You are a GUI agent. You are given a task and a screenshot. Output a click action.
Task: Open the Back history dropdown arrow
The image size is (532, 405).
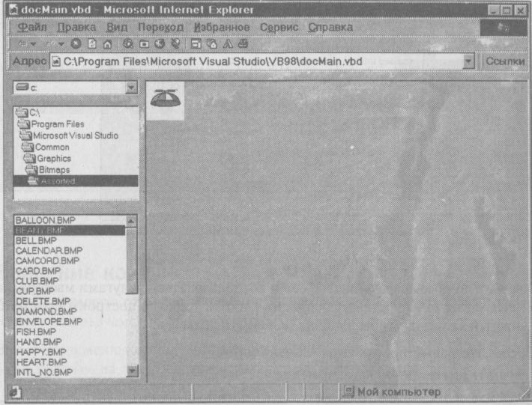[x=33, y=43]
